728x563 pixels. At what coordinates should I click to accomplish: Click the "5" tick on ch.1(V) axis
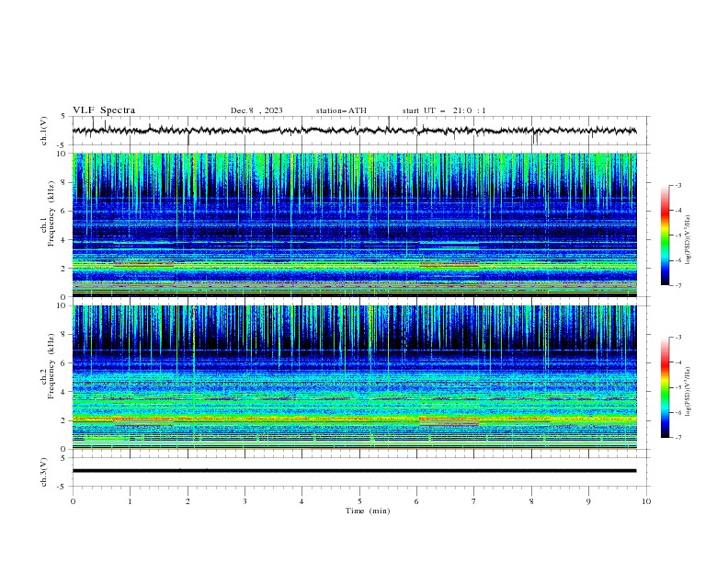[x=63, y=117]
